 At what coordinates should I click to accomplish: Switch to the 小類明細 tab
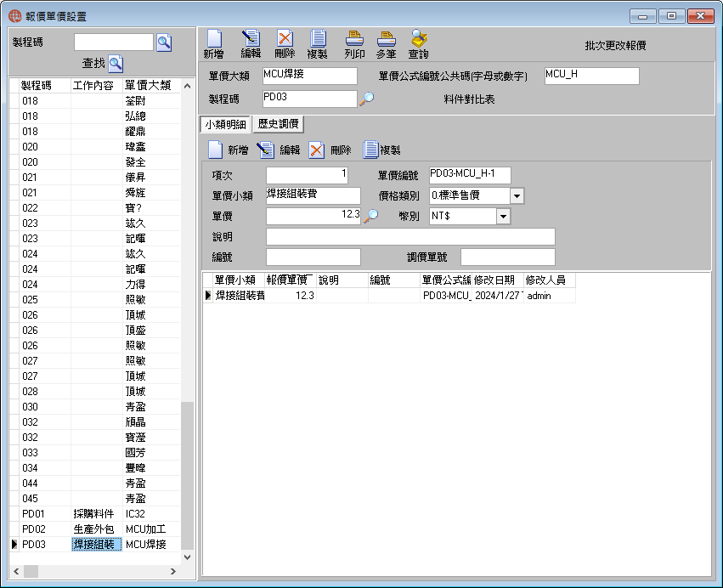point(225,124)
